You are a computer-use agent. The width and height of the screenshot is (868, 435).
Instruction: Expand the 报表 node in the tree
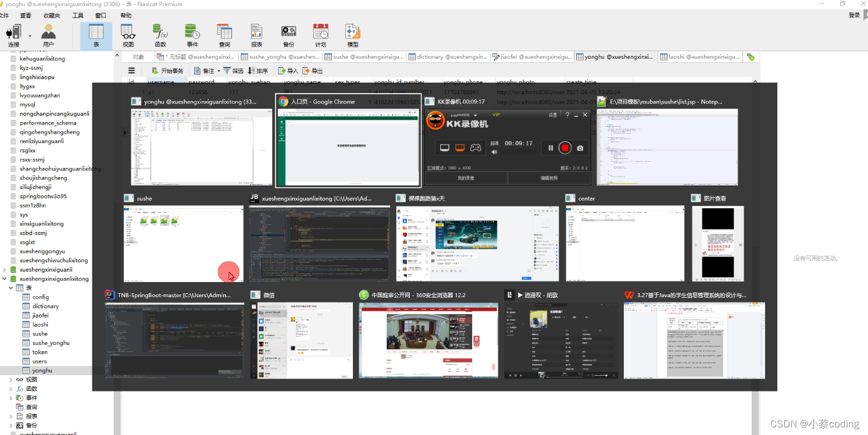(10, 416)
